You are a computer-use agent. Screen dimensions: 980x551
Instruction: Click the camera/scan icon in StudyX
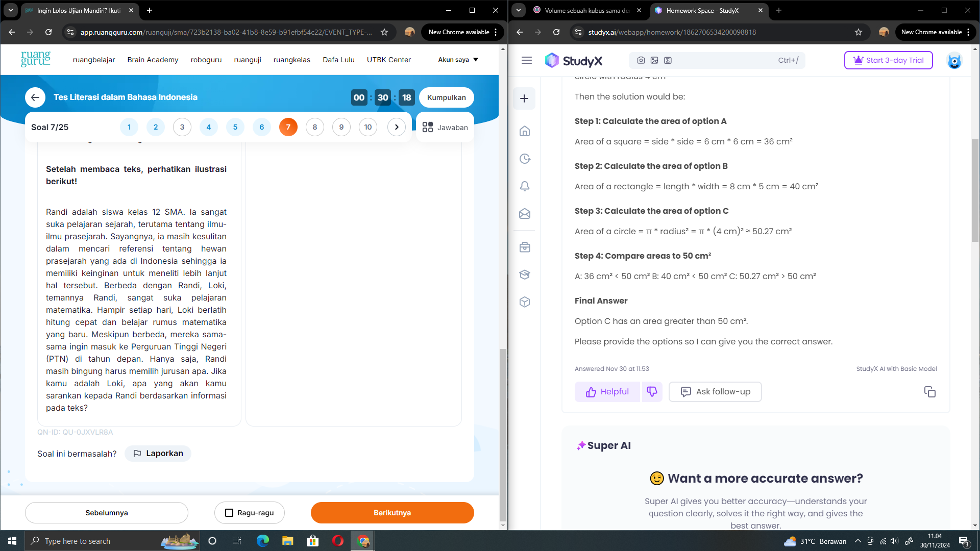click(x=641, y=60)
